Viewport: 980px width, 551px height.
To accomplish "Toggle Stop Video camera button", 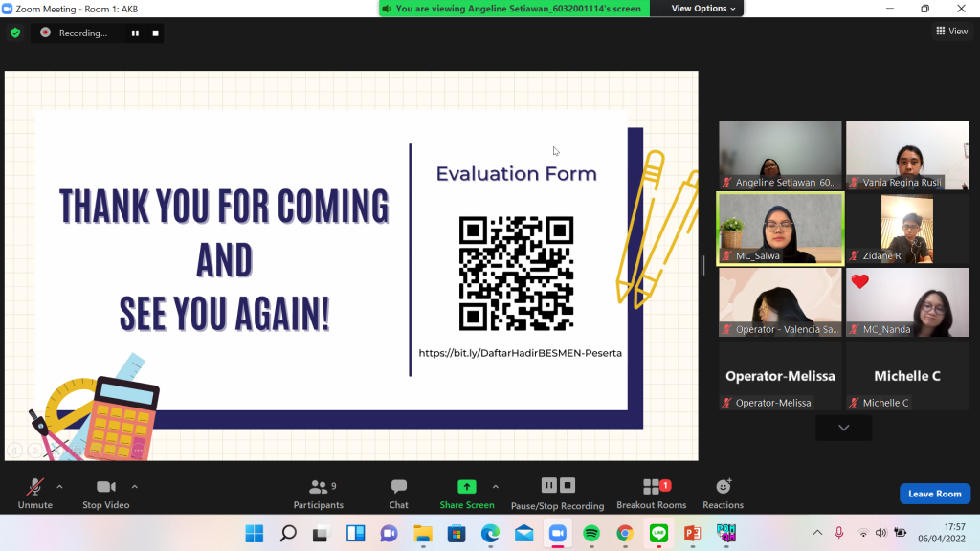I will pyautogui.click(x=105, y=493).
